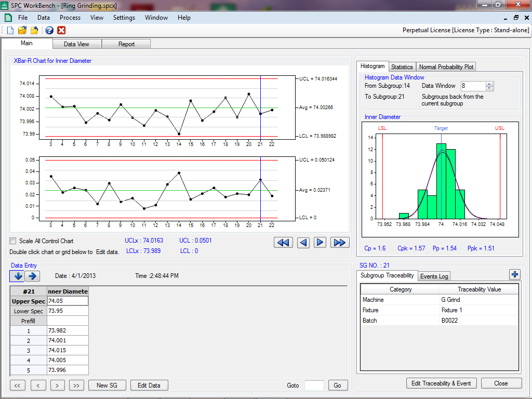
Task: Advance to next subgroup with single right arrow
Action: [x=320, y=242]
